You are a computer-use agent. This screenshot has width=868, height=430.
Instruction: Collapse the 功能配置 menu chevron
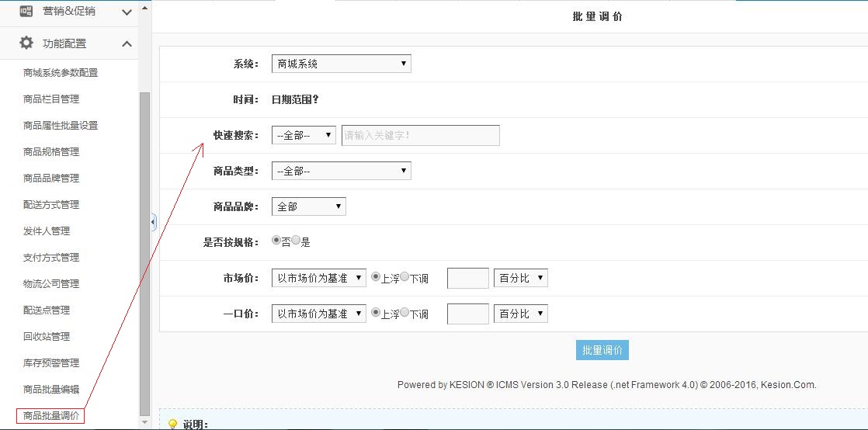(127, 43)
